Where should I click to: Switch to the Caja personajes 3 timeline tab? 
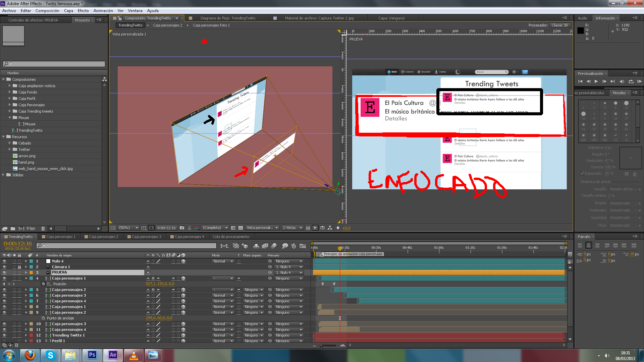click(x=146, y=237)
